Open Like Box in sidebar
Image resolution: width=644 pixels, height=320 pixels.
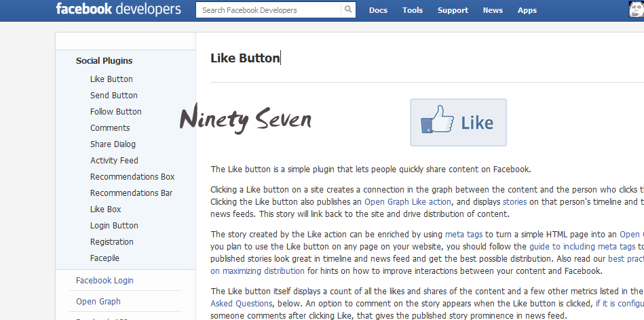click(106, 209)
